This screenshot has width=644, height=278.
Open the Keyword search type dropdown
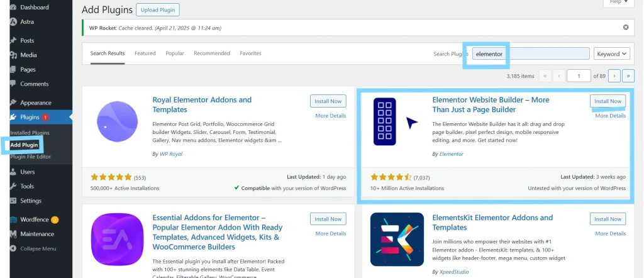(x=612, y=54)
